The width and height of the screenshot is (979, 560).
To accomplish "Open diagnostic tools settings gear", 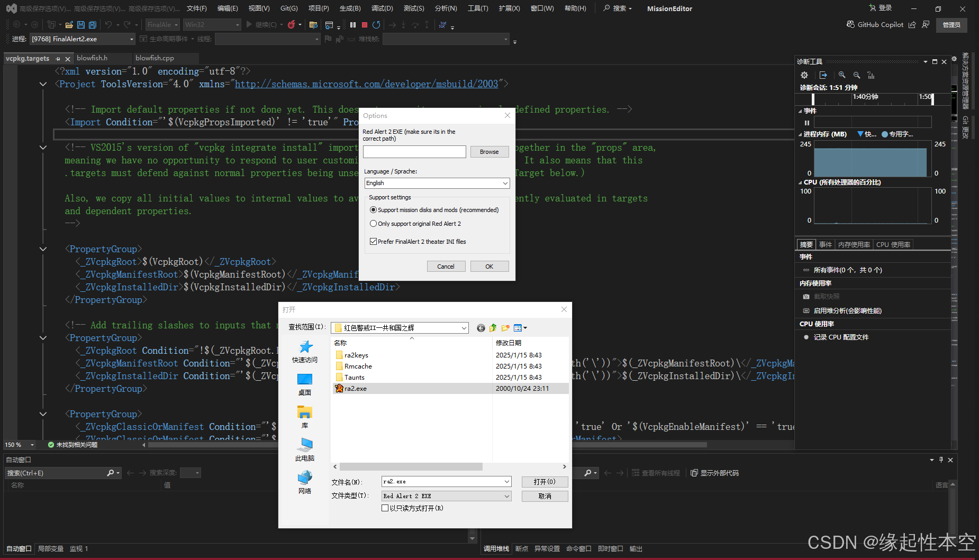I will click(804, 75).
